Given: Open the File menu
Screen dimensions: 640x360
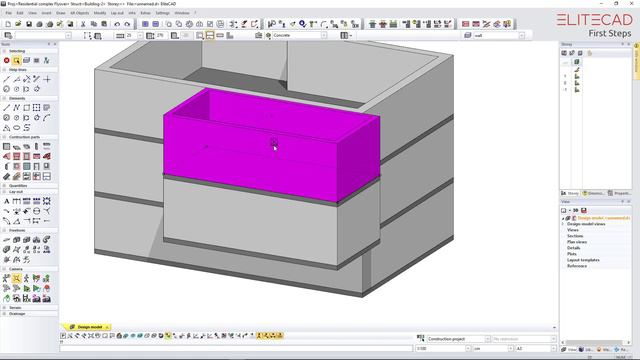Looking at the screenshot, I should (x=9, y=13).
